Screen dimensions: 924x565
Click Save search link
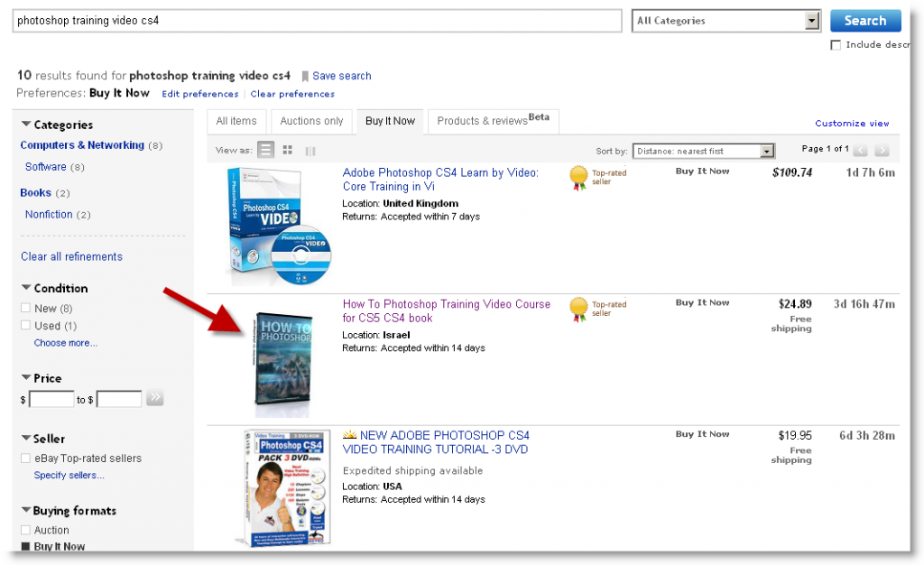[x=342, y=76]
